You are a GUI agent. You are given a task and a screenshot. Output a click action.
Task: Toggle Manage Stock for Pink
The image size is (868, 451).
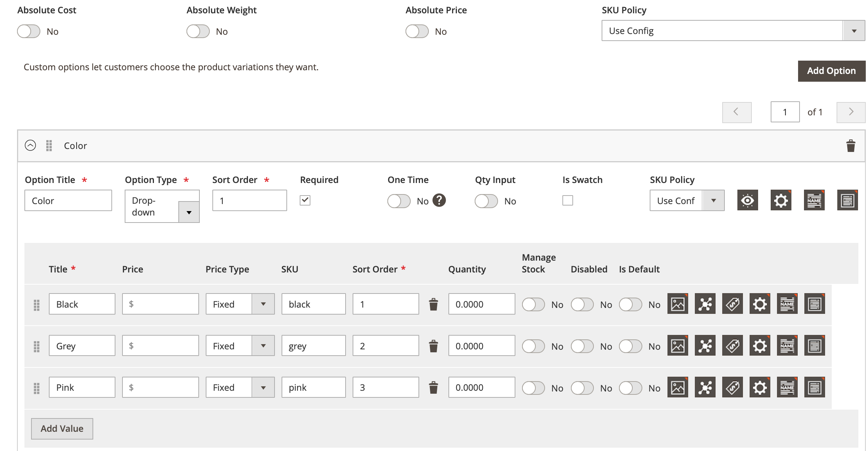(x=533, y=388)
